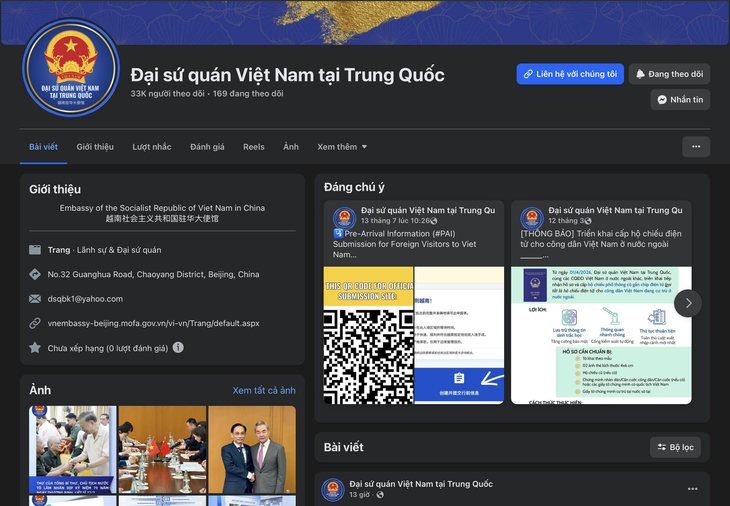Click the Liên hệ với chúng tôi button
Viewport: 730px width, 506px height.
pyautogui.click(x=570, y=74)
